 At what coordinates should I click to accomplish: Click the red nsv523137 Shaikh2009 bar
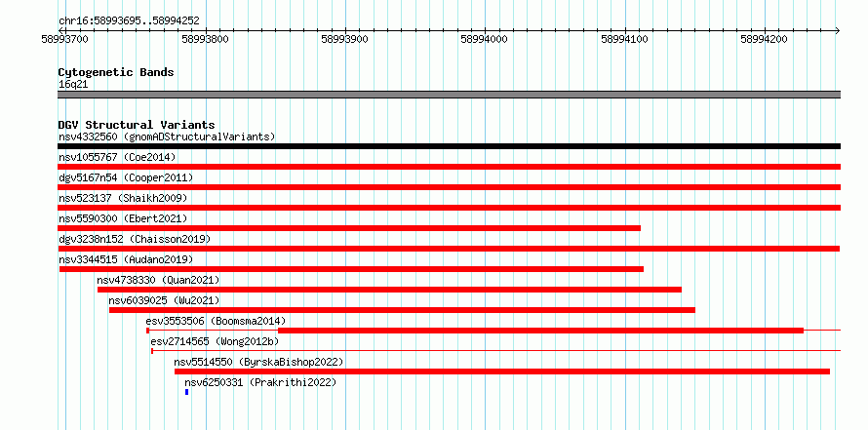click(x=449, y=208)
